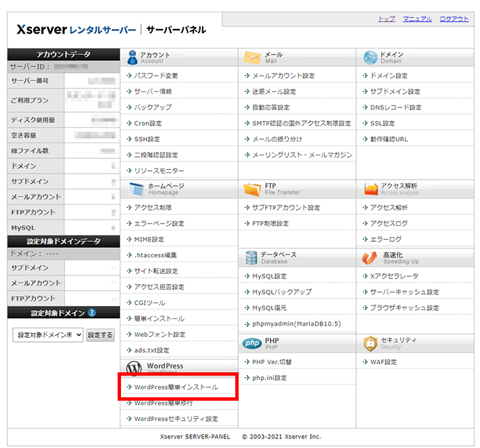Click the WordPress logo icon
Viewport: 480px width, 448px height.
tap(134, 367)
